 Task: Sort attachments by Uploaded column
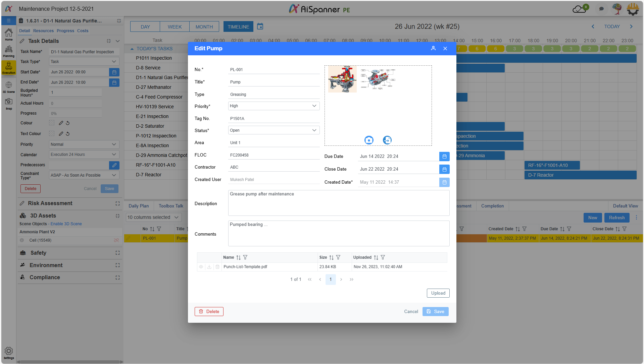[376, 257]
